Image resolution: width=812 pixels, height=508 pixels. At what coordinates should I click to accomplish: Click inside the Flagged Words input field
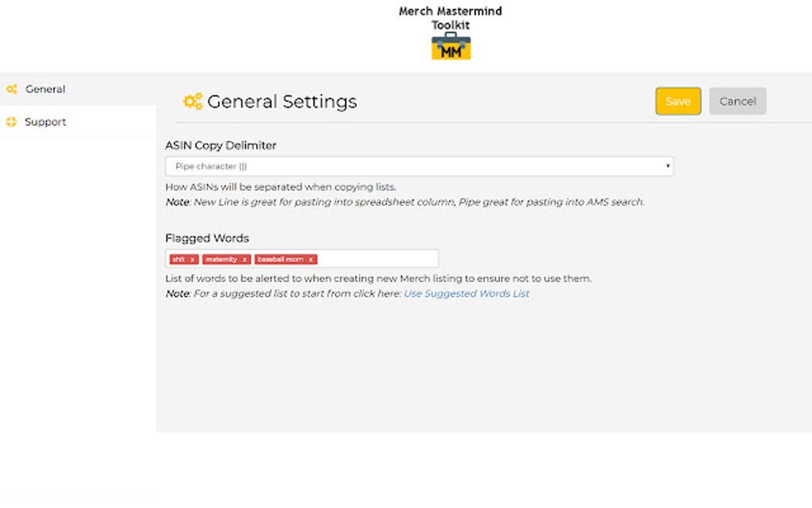tap(374, 258)
